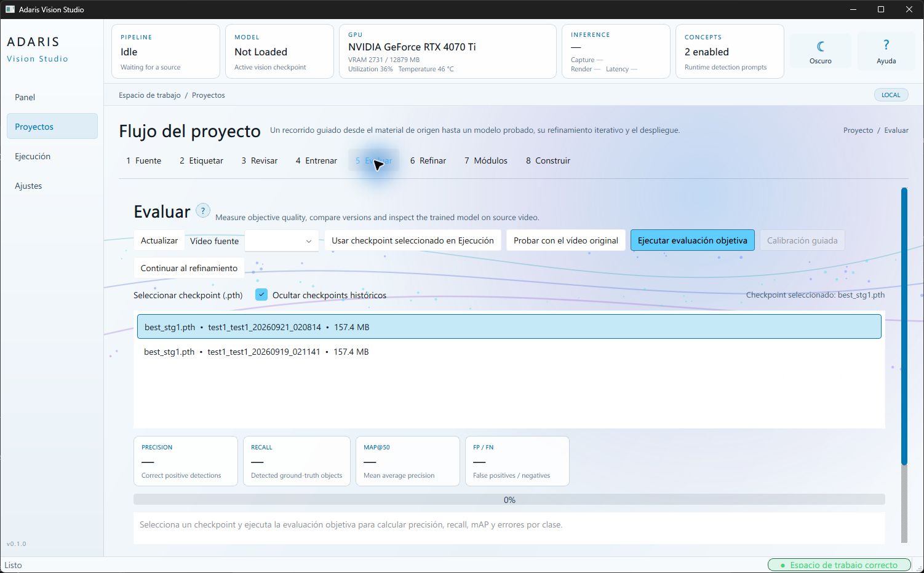Viewport: 924px width, 573px height.
Task: Click the Adaris Vision Studio title bar icon
Action: coord(10,9)
